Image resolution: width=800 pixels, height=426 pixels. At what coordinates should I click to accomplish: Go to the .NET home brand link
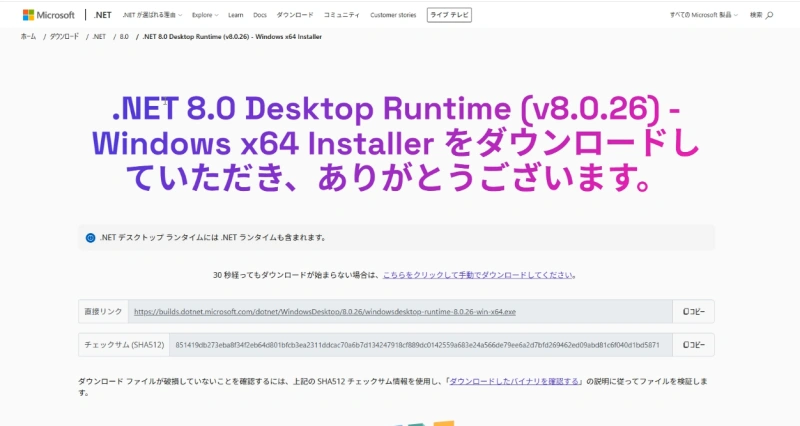pyautogui.click(x=103, y=15)
